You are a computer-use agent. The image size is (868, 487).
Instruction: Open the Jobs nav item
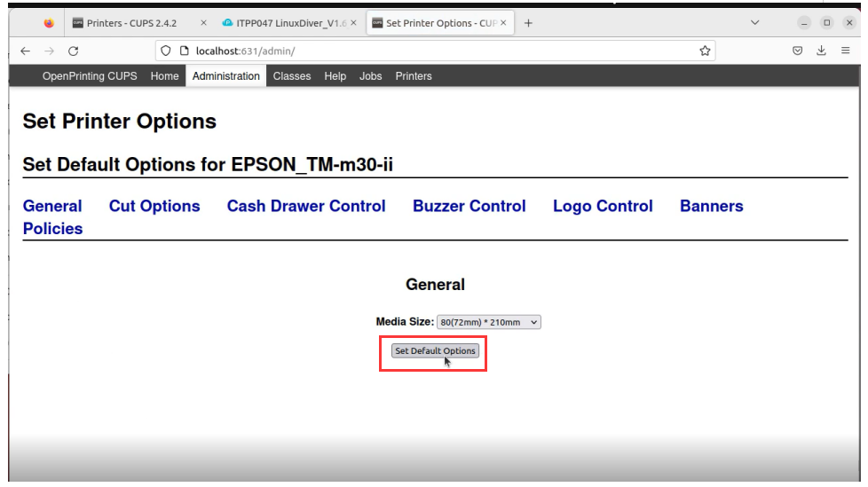[x=370, y=76]
